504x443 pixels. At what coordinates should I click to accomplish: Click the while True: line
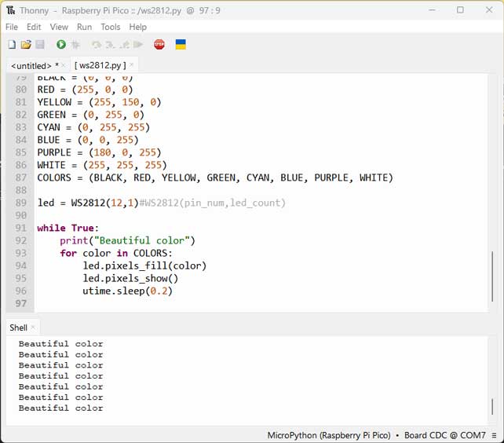coord(68,228)
